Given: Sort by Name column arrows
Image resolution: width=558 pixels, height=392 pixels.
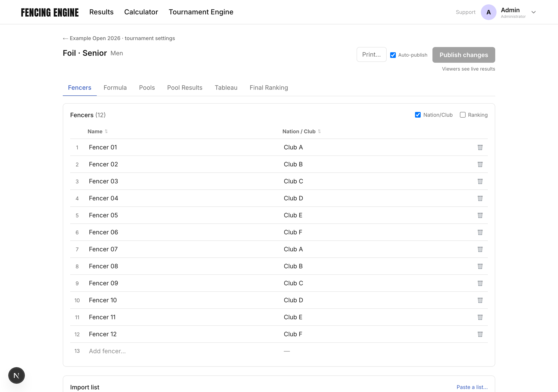Looking at the screenshot, I should click(x=106, y=131).
